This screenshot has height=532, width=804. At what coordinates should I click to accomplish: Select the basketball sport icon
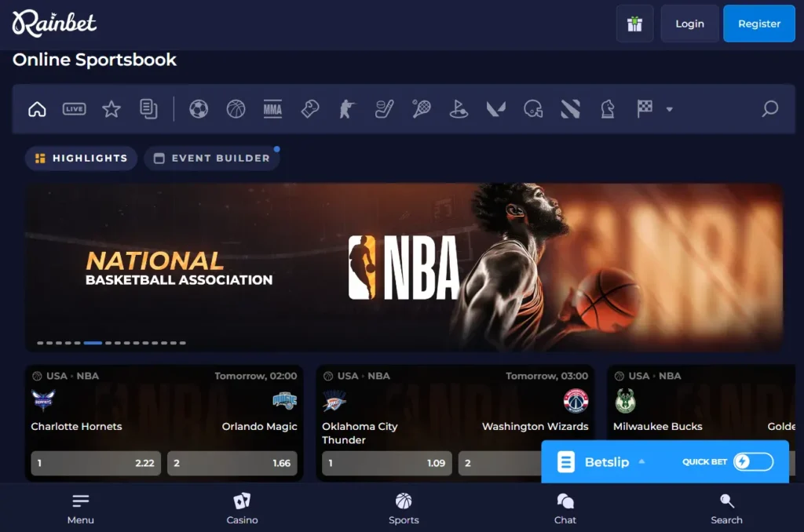point(235,109)
